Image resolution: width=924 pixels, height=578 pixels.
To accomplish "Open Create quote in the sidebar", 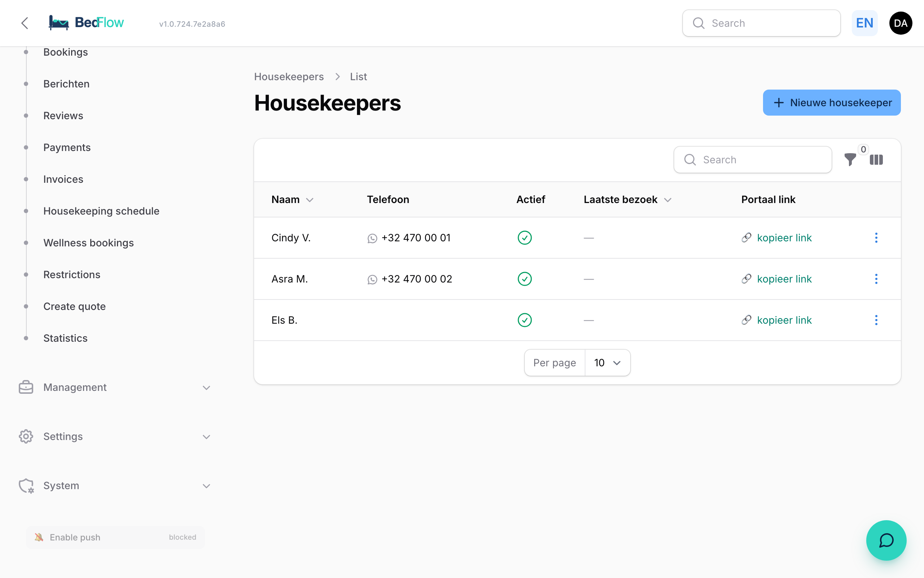I will click(x=74, y=306).
